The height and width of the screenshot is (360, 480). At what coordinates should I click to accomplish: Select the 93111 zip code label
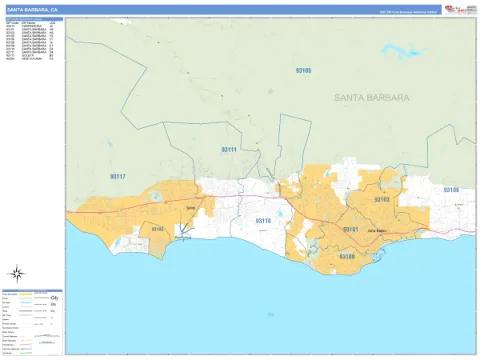pyautogui.click(x=229, y=150)
